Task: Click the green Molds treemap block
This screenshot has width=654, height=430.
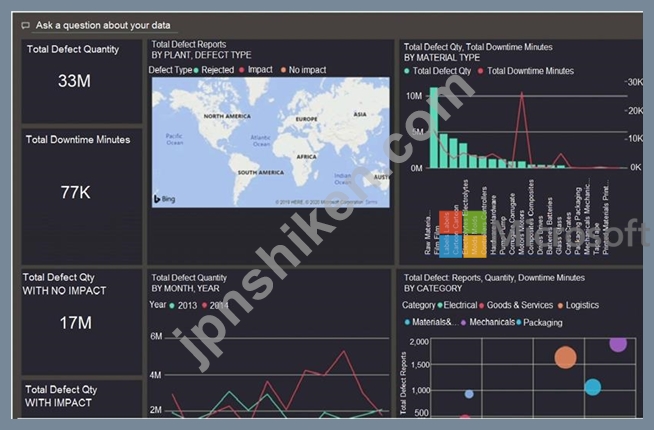Action: click(x=475, y=223)
